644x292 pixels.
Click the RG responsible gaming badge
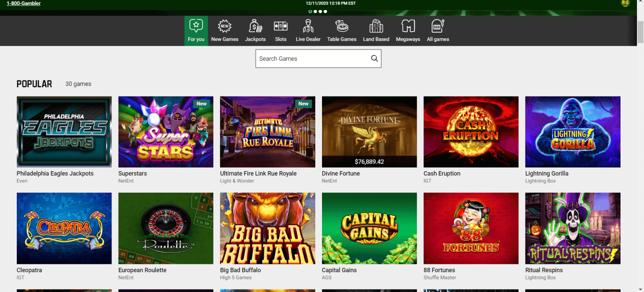point(625,3)
